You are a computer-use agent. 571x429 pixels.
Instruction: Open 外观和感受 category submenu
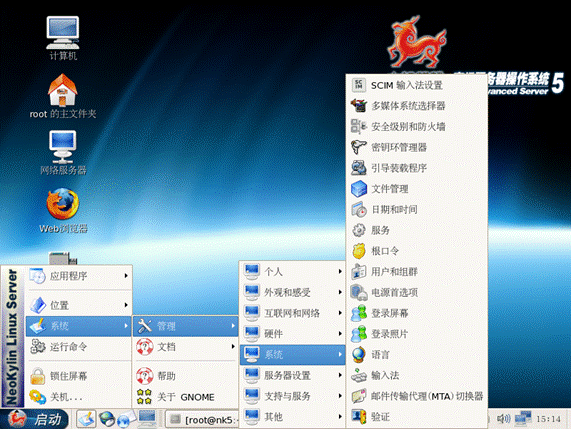292,292
